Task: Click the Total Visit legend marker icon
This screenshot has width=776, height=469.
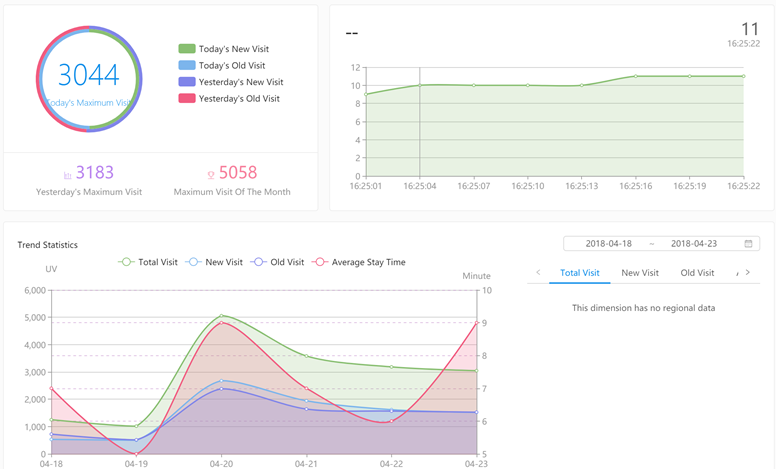Action: coord(125,262)
